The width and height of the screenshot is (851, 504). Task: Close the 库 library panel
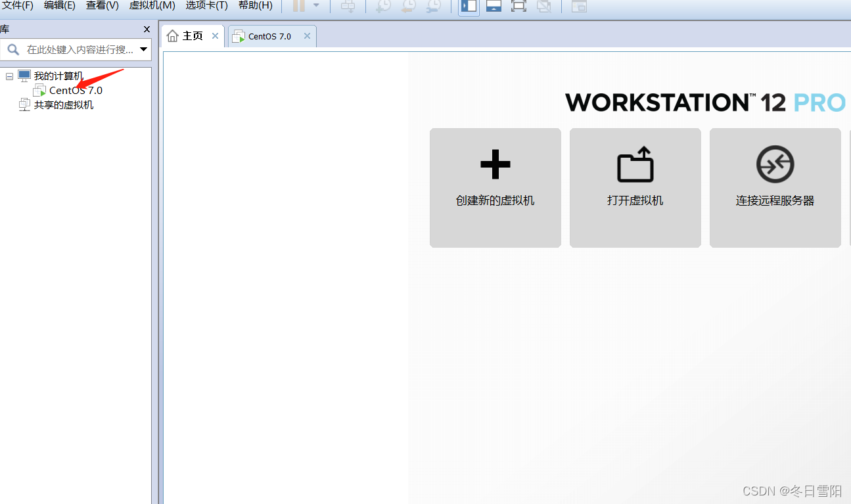(147, 30)
